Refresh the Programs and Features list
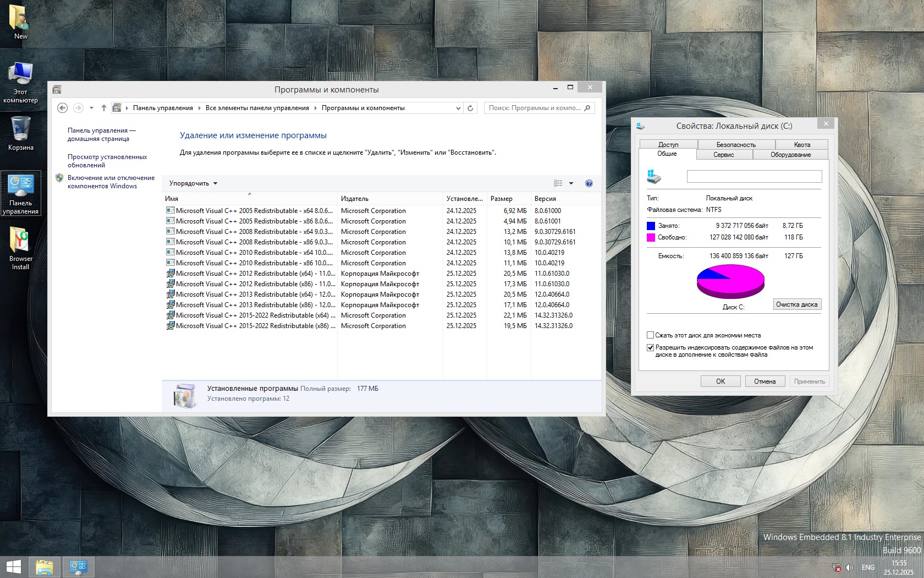Image resolution: width=924 pixels, height=578 pixels. pyautogui.click(x=470, y=108)
